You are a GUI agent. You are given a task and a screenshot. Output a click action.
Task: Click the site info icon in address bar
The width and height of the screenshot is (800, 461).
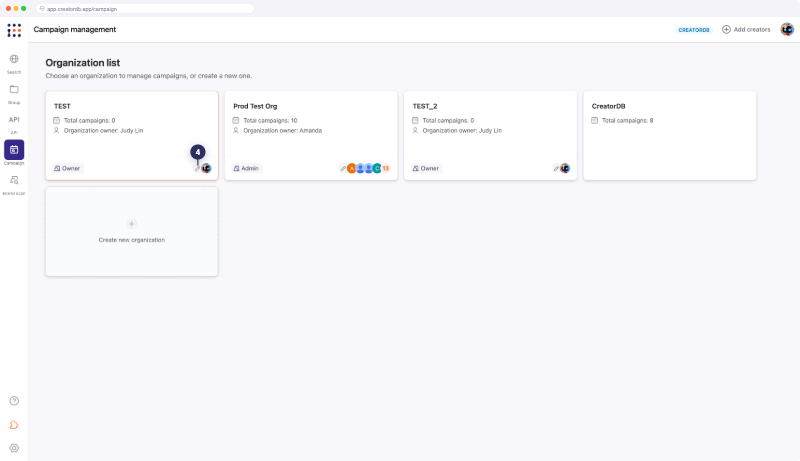pos(42,9)
